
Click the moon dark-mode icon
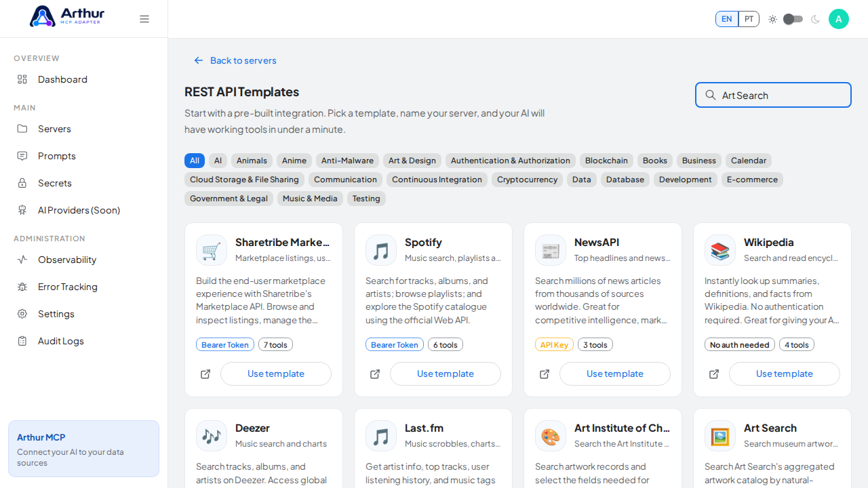coord(815,19)
